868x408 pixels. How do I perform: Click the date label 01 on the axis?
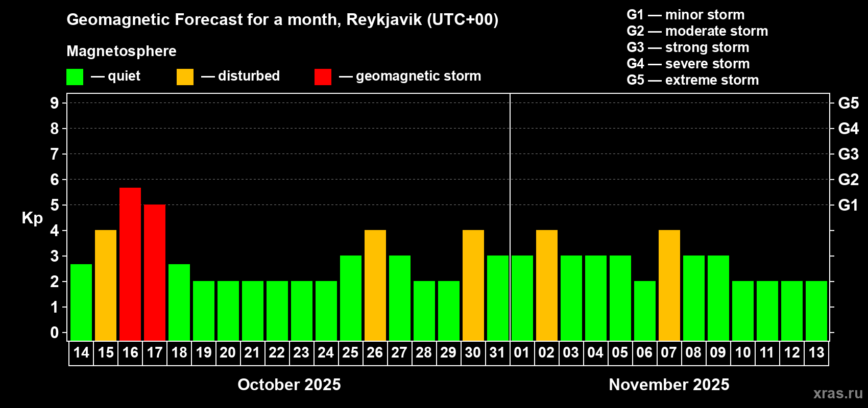(522, 352)
